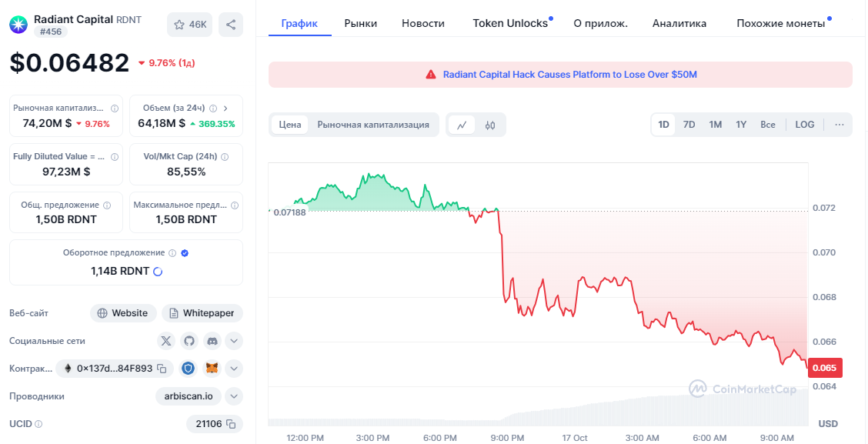Add RDNT to watchlist via star button
The height and width of the screenshot is (444, 868).
[x=190, y=25]
